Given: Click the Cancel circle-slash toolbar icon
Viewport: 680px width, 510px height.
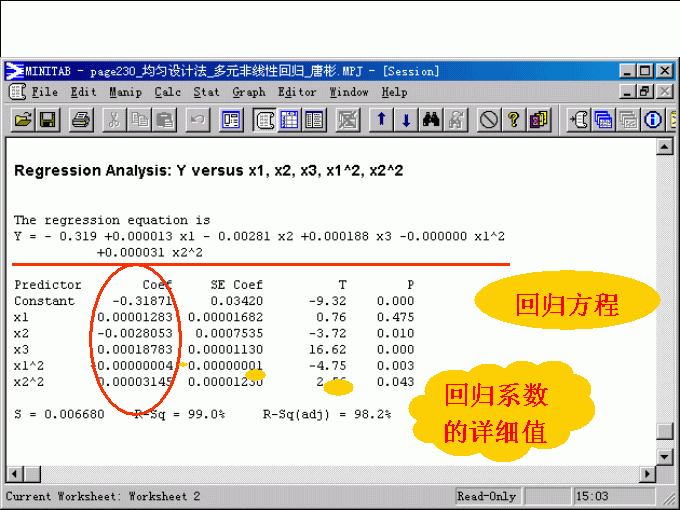Looking at the screenshot, I should point(489,120).
